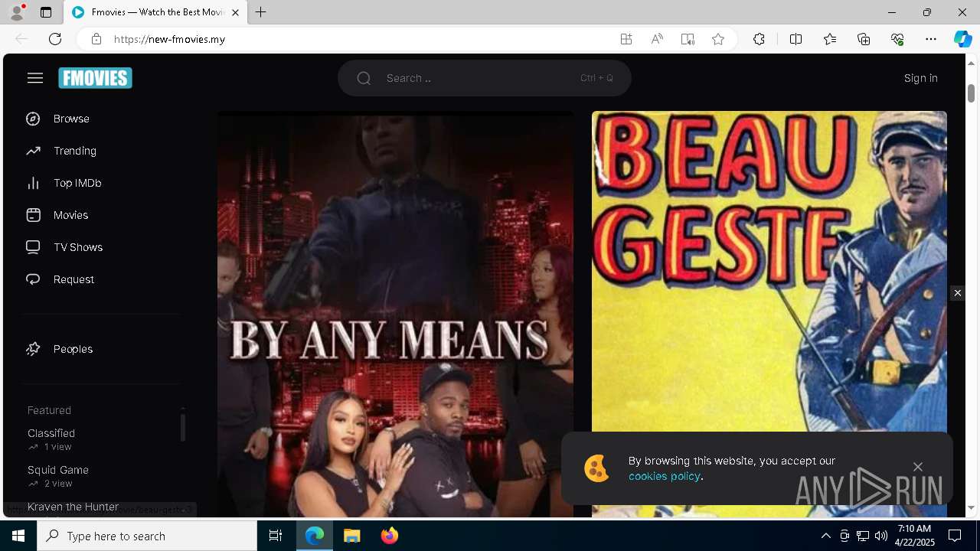
Task: Open browser Collections
Action: click(864, 39)
